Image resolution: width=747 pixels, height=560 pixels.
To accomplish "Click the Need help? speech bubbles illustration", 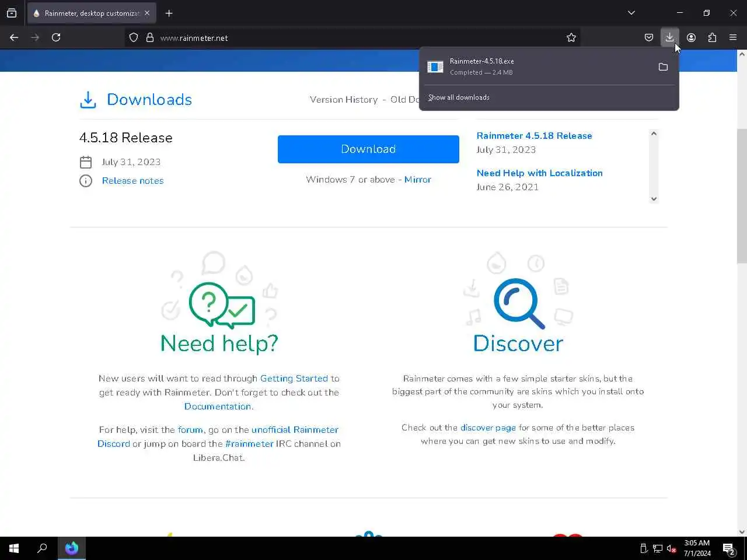I will coord(222,305).
